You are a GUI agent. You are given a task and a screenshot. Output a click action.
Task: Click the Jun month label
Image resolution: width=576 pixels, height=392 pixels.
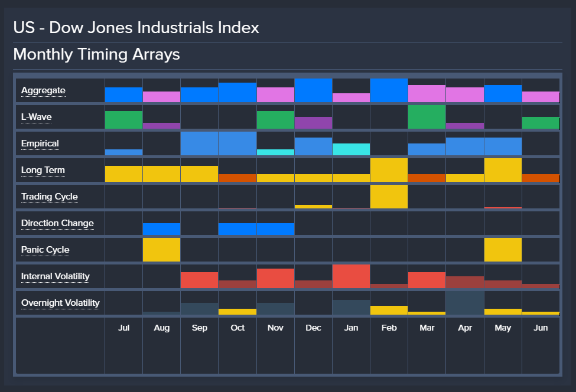coord(541,328)
